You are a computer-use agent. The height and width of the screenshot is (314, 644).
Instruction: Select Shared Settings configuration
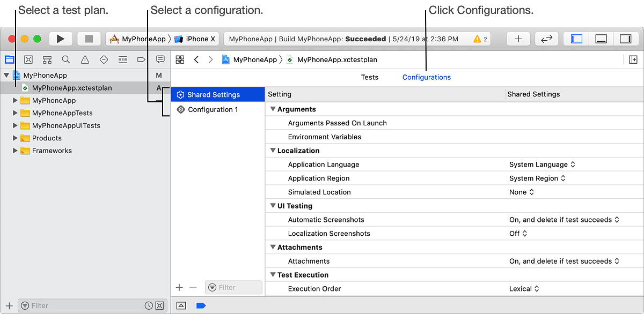point(218,95)
